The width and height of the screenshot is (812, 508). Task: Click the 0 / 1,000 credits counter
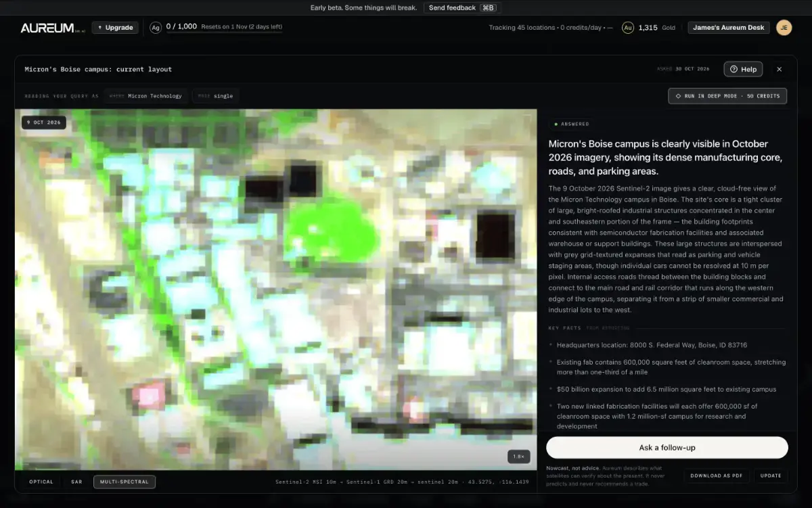pos(181,27)
